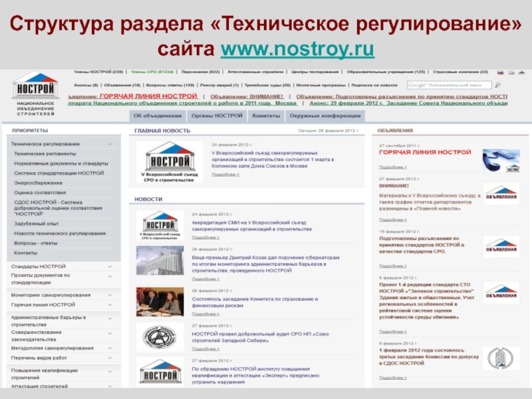
Task: Open Члены НОСТРОЙ (239) top link
Action: (98, 72)
